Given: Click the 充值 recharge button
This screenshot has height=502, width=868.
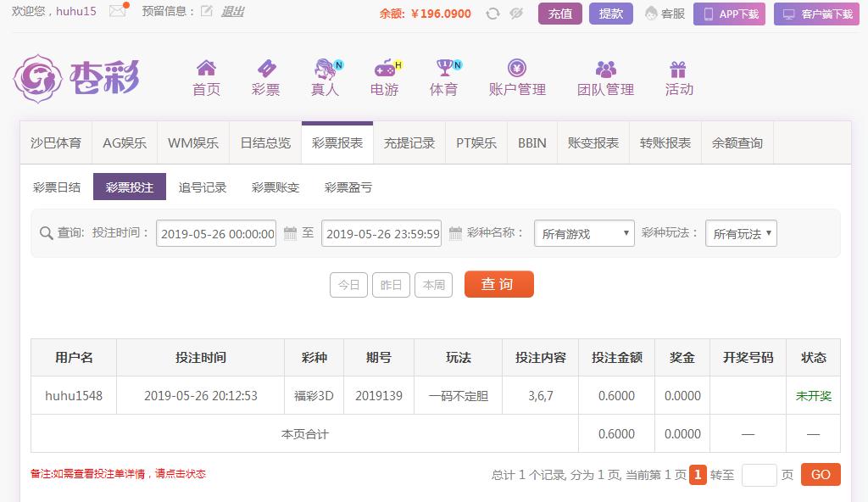Looking at the screenshot, I should (x=559, y=14).
